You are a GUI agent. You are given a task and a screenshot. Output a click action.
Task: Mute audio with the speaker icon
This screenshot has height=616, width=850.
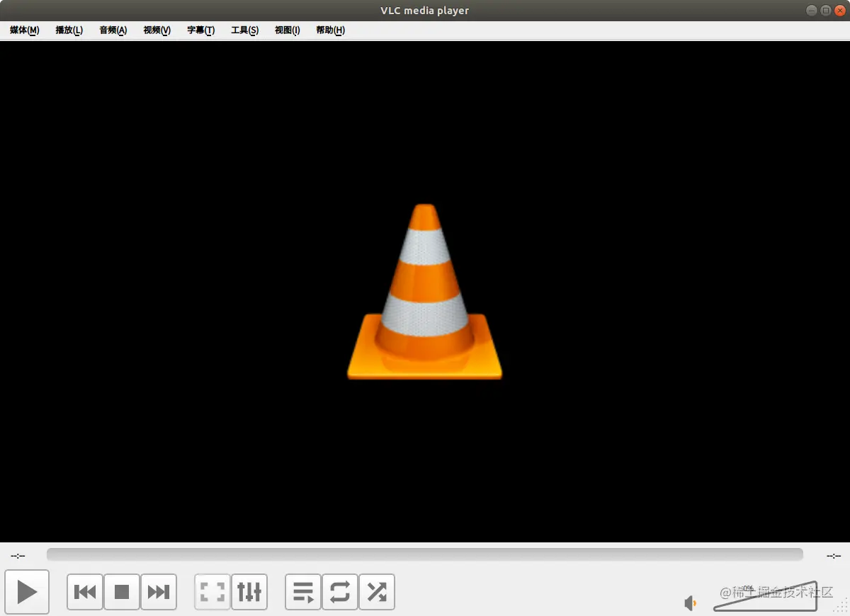click(x=691, y=603)
